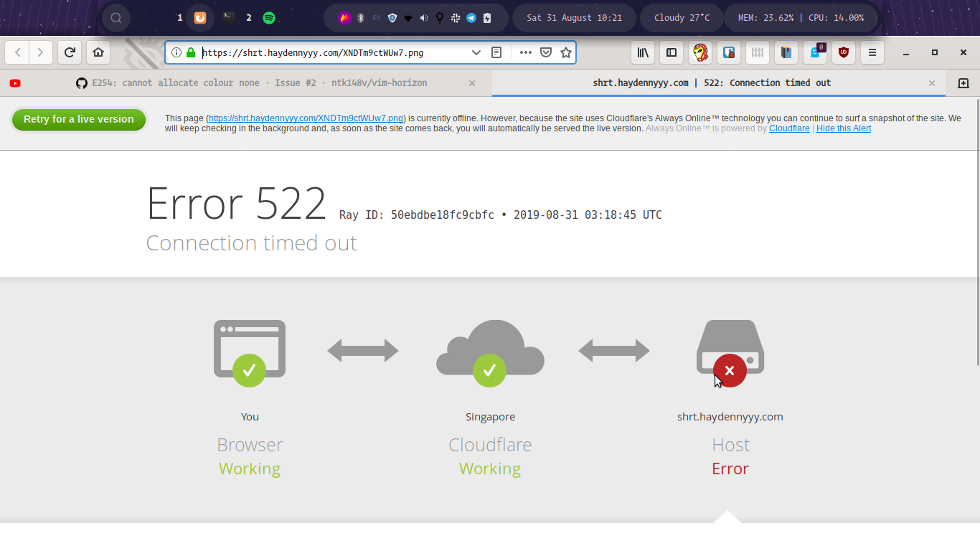Open a new tab
980x551 pixels.
click(x=963, y=83)
